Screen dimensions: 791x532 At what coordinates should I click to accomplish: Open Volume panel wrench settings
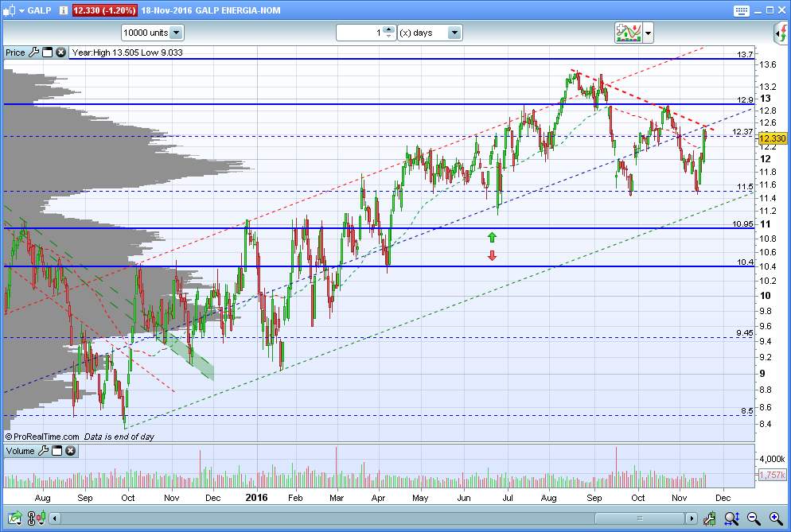44,451
